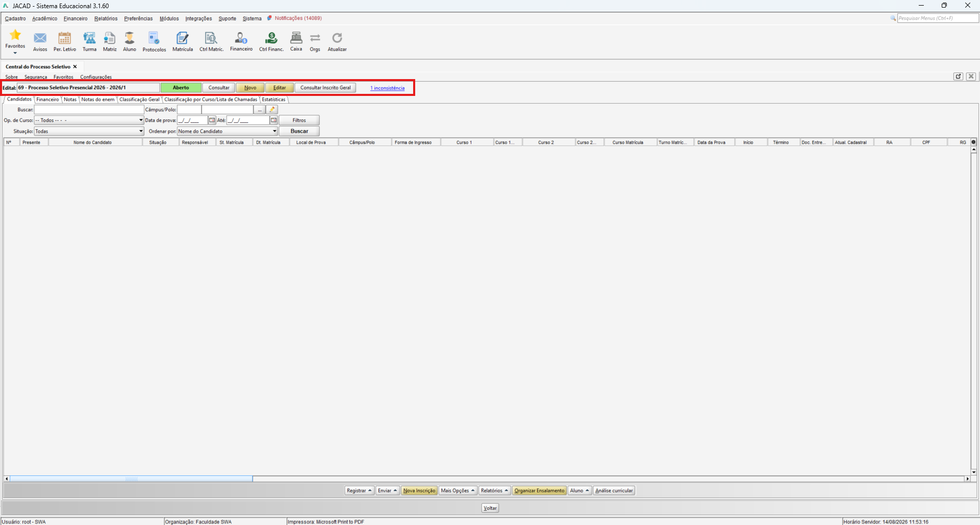Open the Caixa cash register icon
The image size is (980, 525).
296,38
